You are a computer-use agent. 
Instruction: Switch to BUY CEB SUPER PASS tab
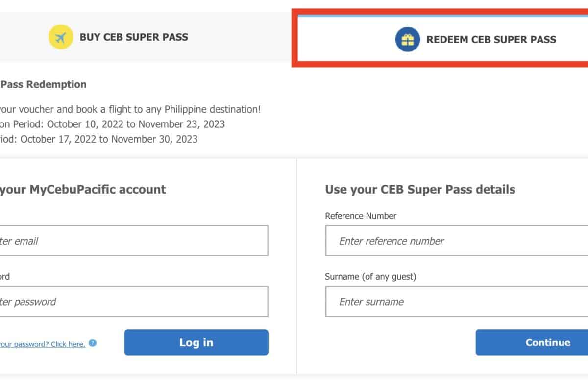click(x=133, y=37)
